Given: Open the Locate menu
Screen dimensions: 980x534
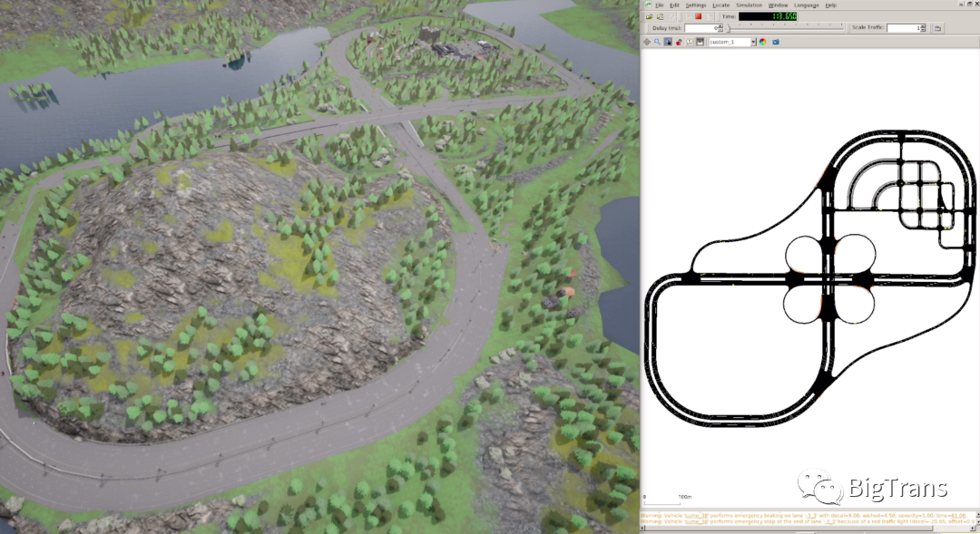Looking at the screenshot, I should click(x=721, y=5).
